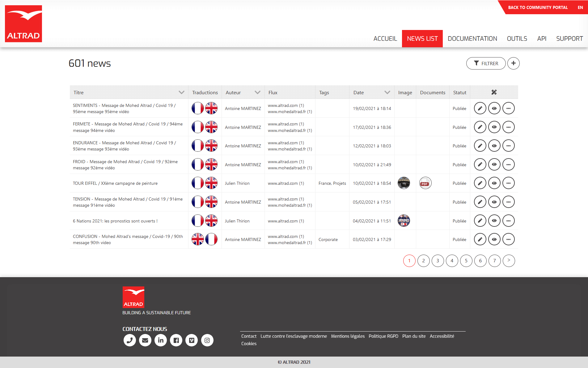Open more options for ENDURANCE row

[508, 146]
